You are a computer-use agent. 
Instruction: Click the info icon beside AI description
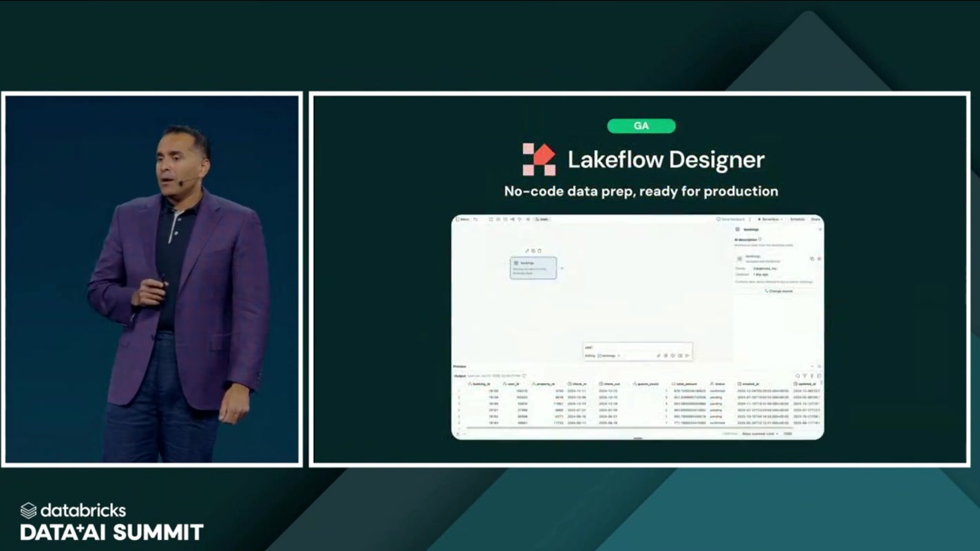click(x=760, y=239)
